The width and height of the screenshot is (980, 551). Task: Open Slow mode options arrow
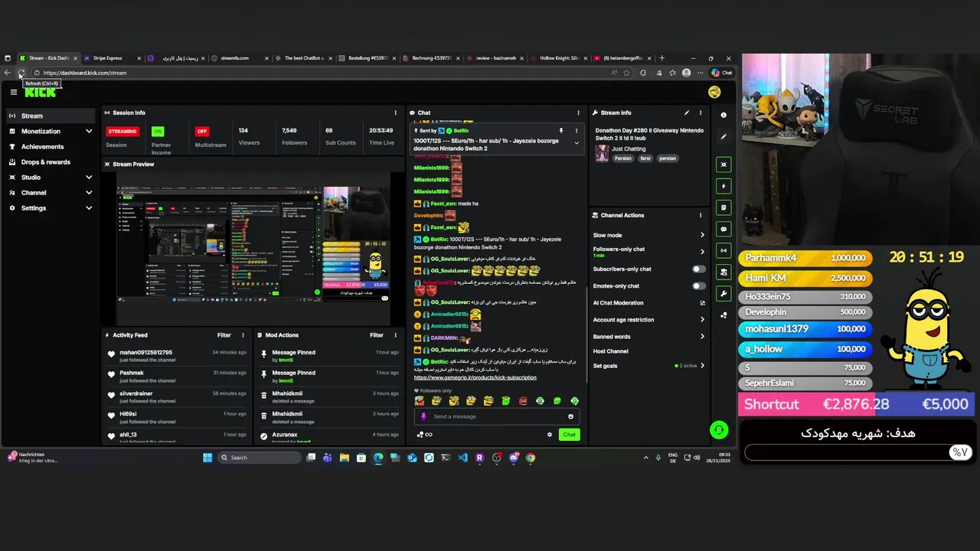[702, 236]
